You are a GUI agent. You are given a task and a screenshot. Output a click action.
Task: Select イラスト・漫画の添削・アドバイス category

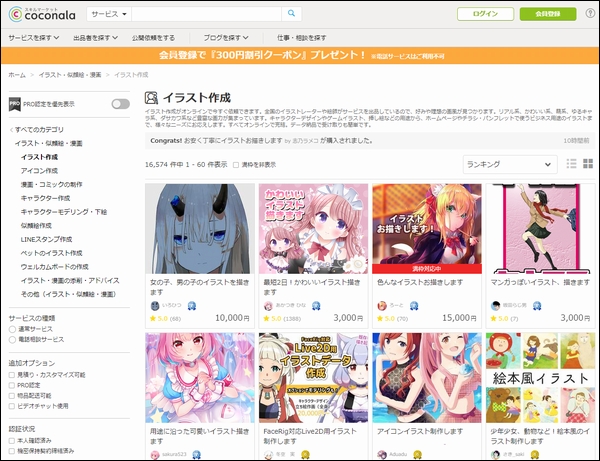(70, 280)
